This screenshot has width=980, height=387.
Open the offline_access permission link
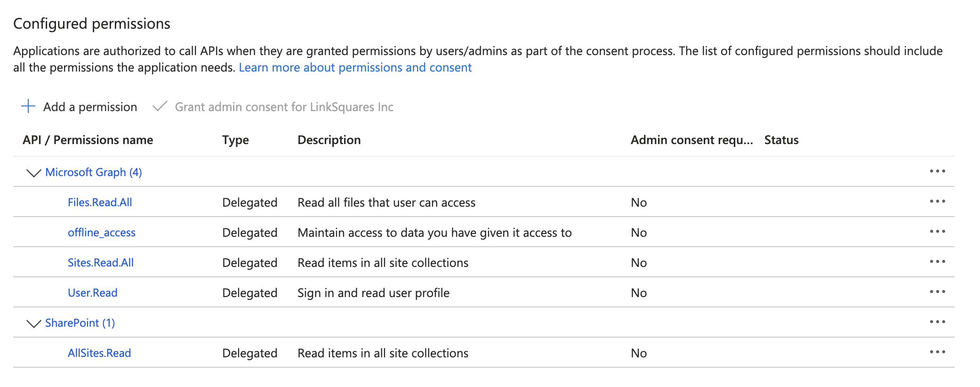[x=102, y=233]
